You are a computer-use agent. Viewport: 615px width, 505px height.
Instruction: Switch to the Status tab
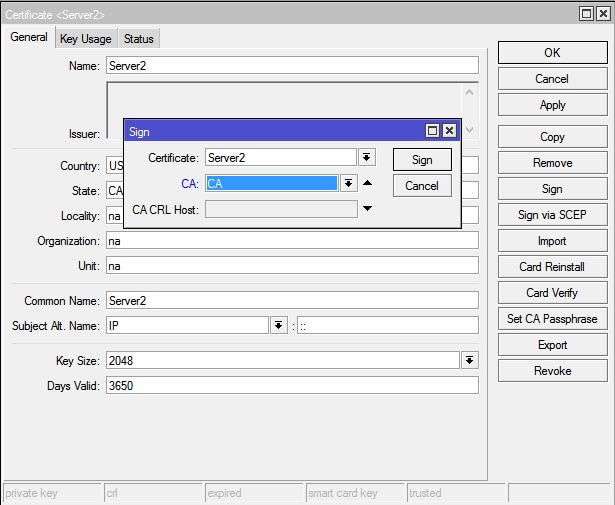(138, 39)
